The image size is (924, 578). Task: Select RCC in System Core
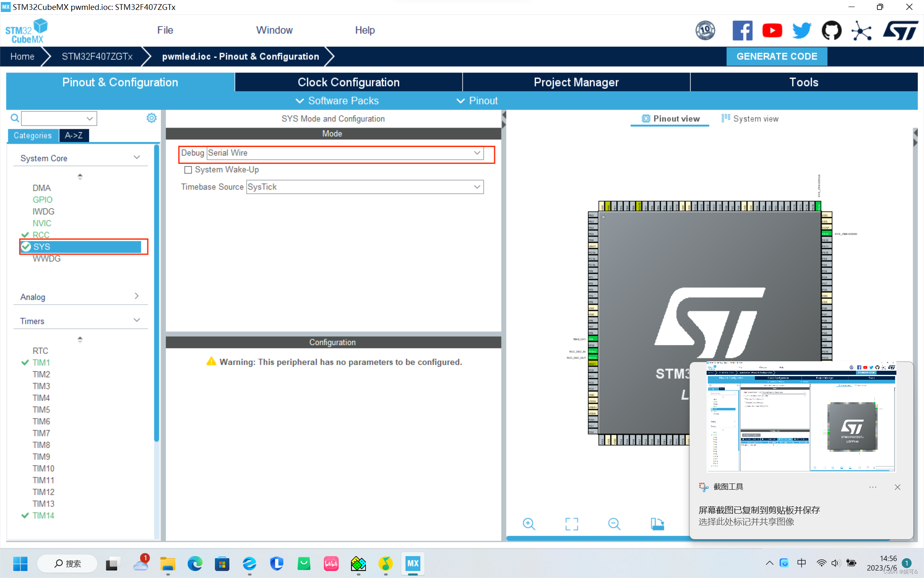click(x=41, y=235)
